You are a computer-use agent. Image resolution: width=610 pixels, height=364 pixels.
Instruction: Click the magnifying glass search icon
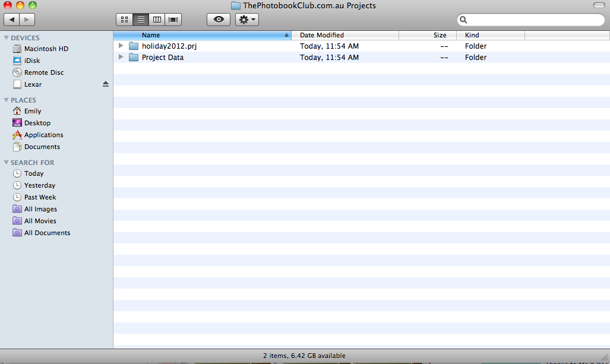[463, 20]
